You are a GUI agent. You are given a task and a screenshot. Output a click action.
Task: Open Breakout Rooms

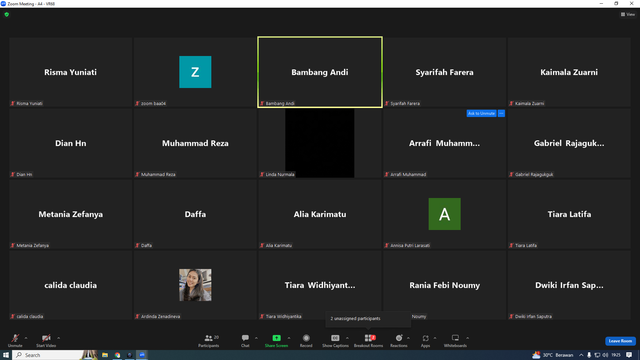pos(369,340)
